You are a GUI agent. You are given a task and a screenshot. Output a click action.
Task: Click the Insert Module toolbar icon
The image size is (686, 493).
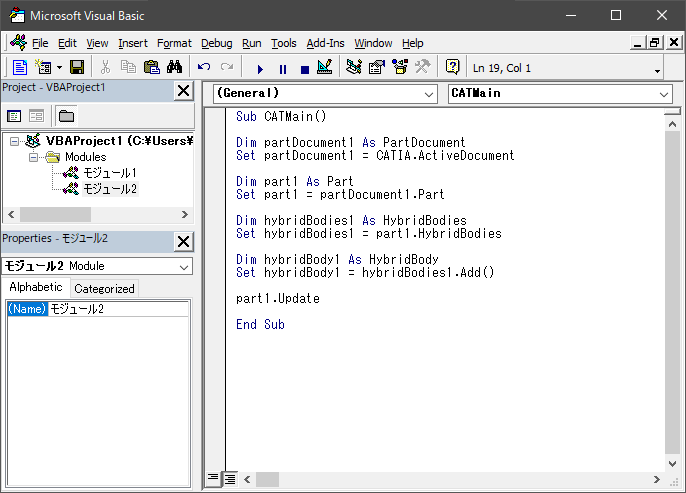click(43, 67)
